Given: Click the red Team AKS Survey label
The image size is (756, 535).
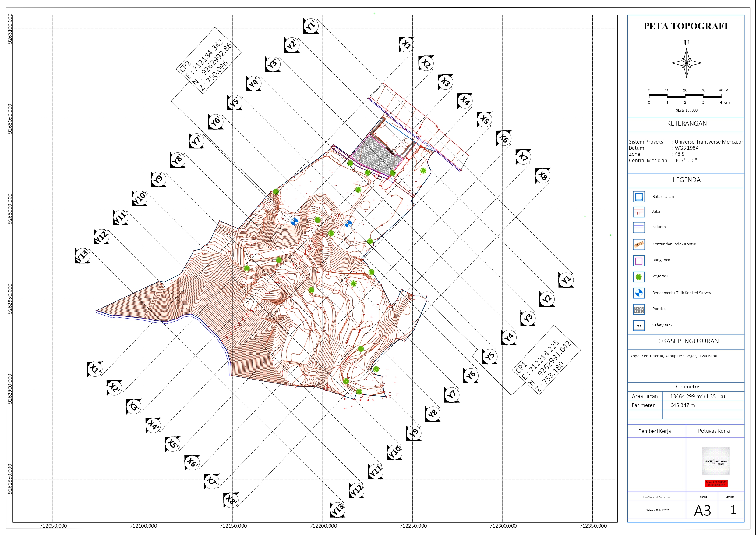Looking at the screenshot, I should click(716, 483).
